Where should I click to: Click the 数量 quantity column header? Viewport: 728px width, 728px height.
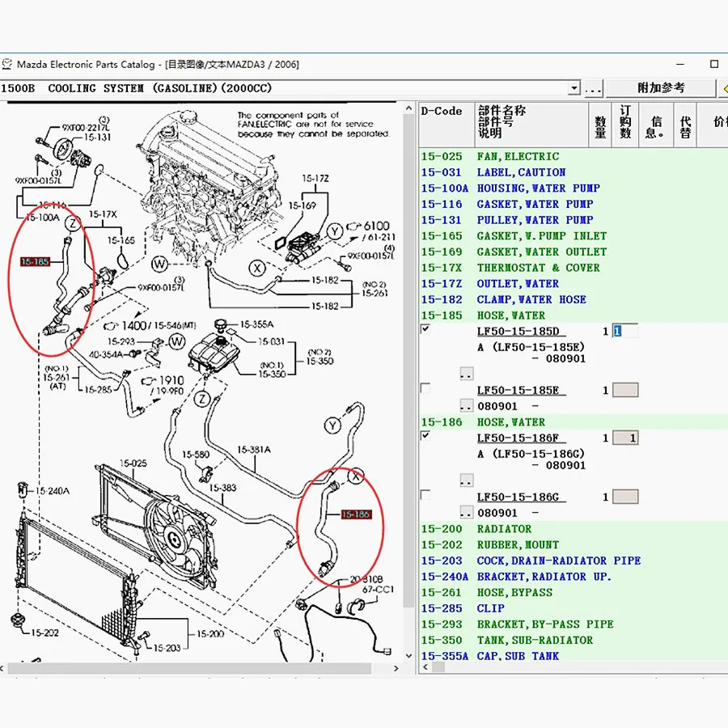click(x=600, y=125)
